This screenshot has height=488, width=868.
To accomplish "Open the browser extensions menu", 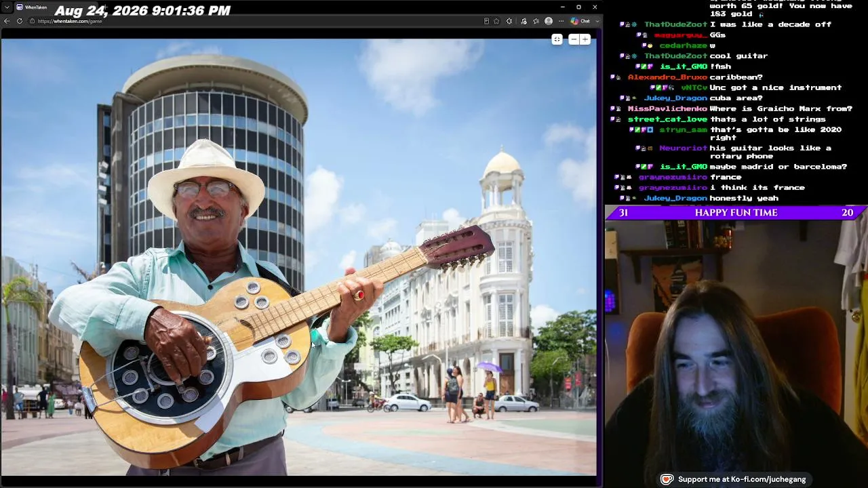I will 509,21.
